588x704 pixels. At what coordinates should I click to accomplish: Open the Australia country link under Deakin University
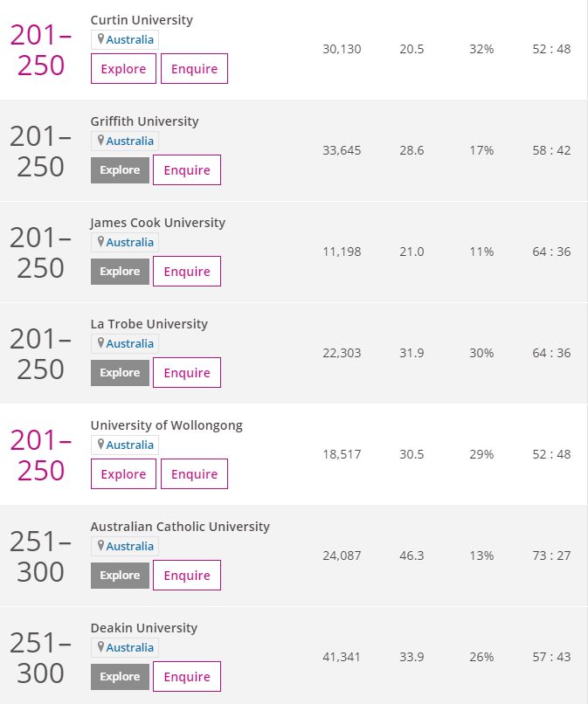click(x=130, y=647)
